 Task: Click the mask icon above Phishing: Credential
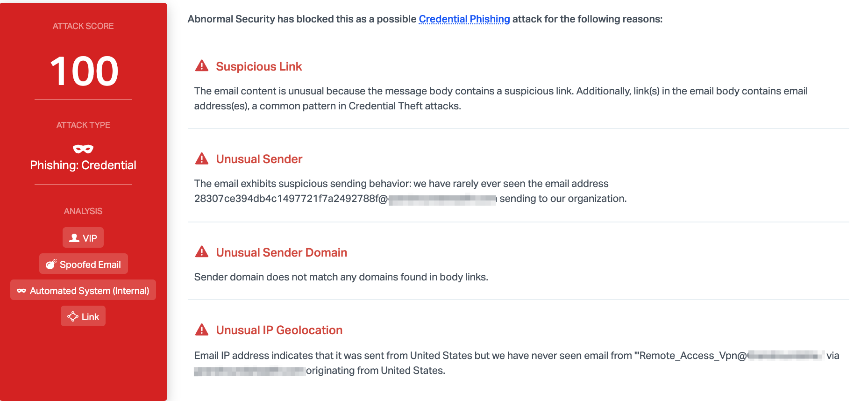tap(83, 149)
